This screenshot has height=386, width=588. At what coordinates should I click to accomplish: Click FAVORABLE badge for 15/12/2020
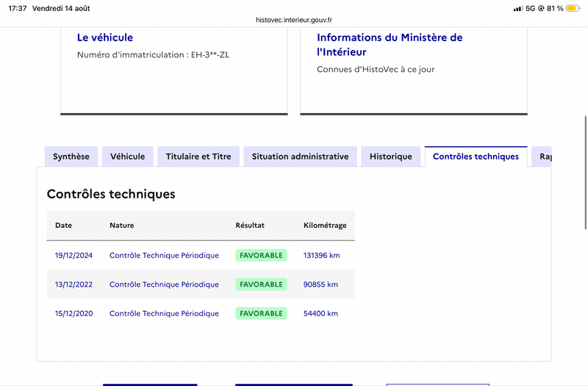[x=262, y=314]
